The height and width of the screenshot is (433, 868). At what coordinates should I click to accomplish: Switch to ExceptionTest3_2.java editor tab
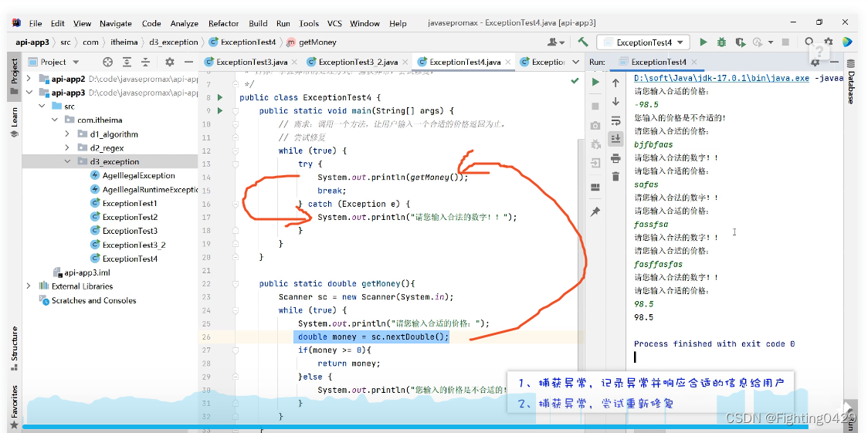pyautogui.click(x=358, y=62)
